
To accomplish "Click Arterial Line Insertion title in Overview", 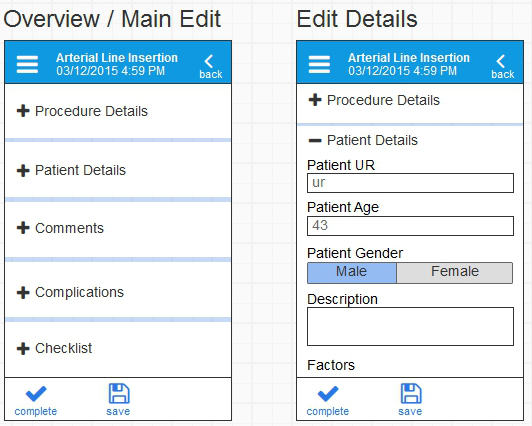I will (117, 58).
